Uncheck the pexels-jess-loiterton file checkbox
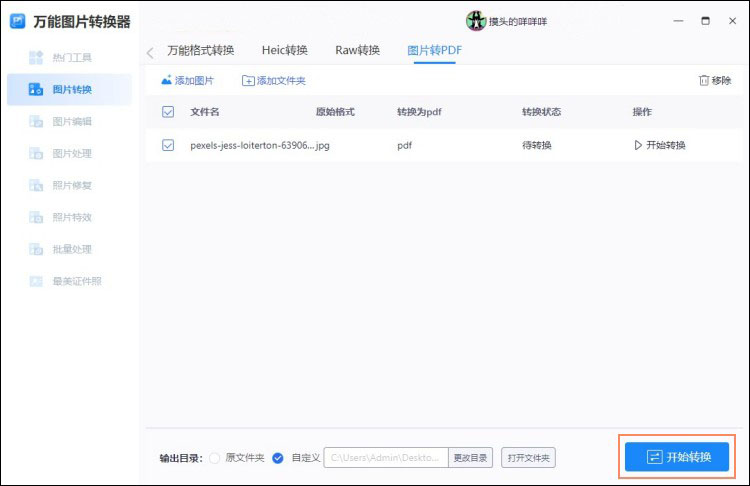This screenshot has width=750, height=486. 168,145
